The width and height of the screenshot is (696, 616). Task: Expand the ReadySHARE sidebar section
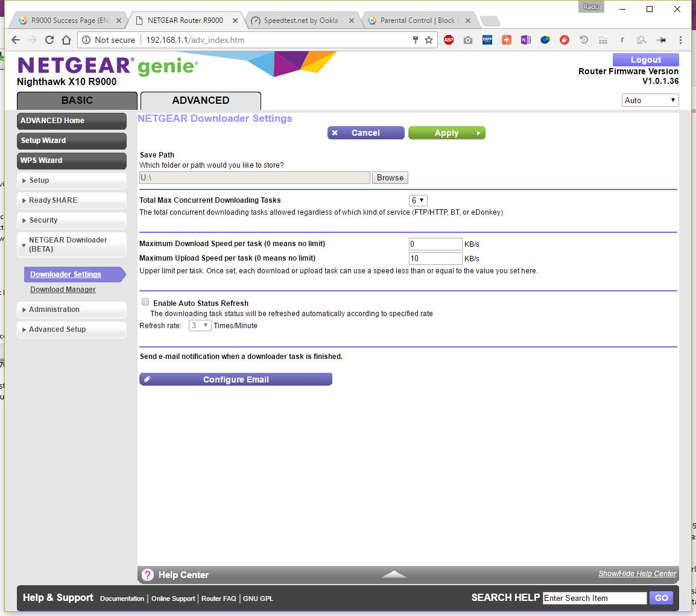(72, 200)
